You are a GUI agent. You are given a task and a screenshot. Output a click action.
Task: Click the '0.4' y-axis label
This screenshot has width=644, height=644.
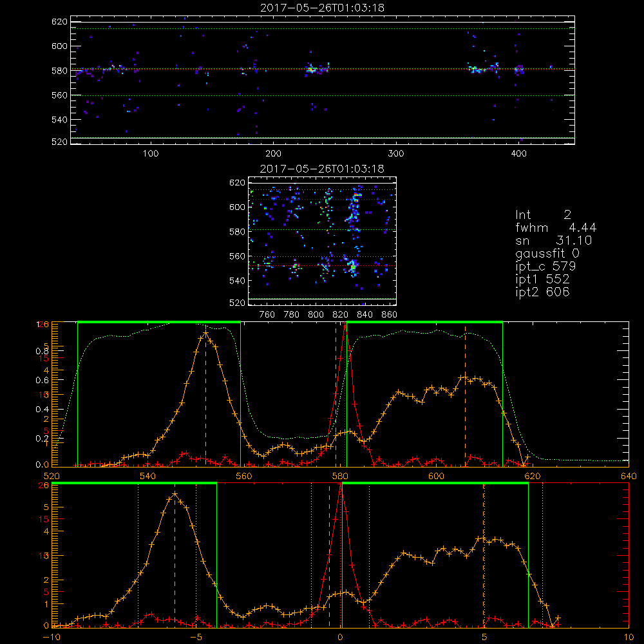tap(42, 410)
